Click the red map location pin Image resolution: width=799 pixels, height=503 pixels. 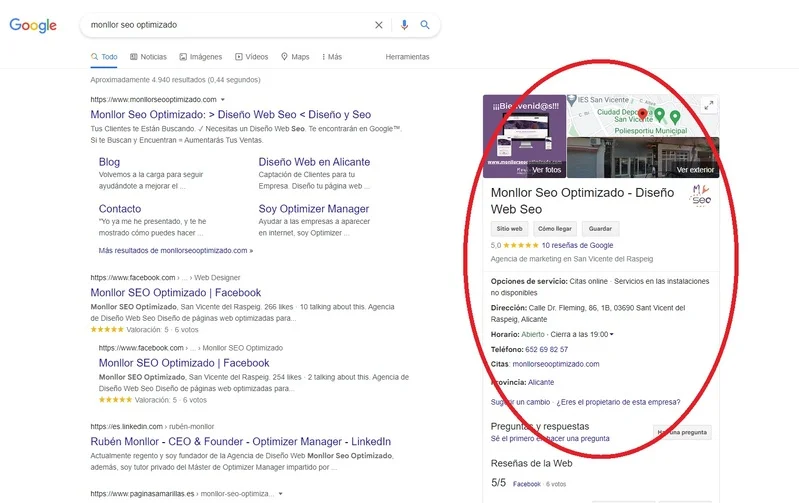tap(642, 116)
